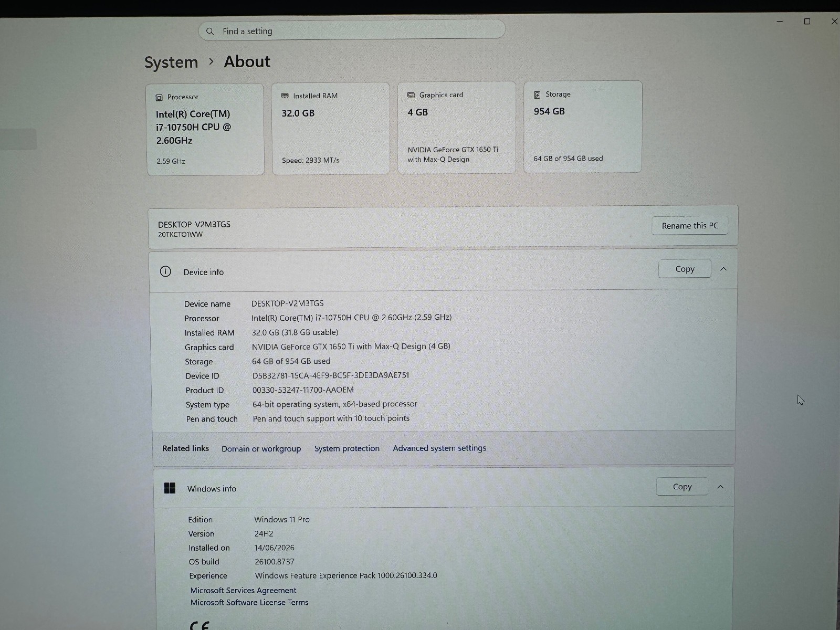Click the model text 20TKCTO1WW
This screenshot has height=630, width=840.
point(180,235)
